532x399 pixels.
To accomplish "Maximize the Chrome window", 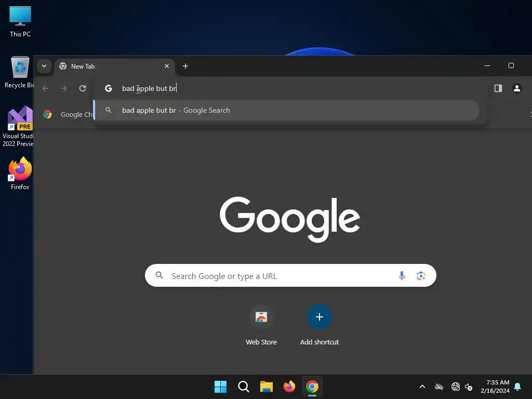I will (511, 66).
